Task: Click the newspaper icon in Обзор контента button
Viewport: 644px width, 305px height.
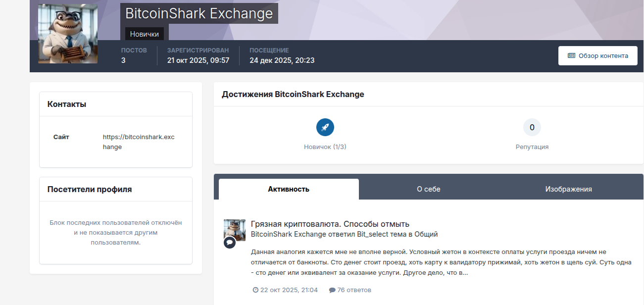Action: pyautogui.click(x=571, y=56)
